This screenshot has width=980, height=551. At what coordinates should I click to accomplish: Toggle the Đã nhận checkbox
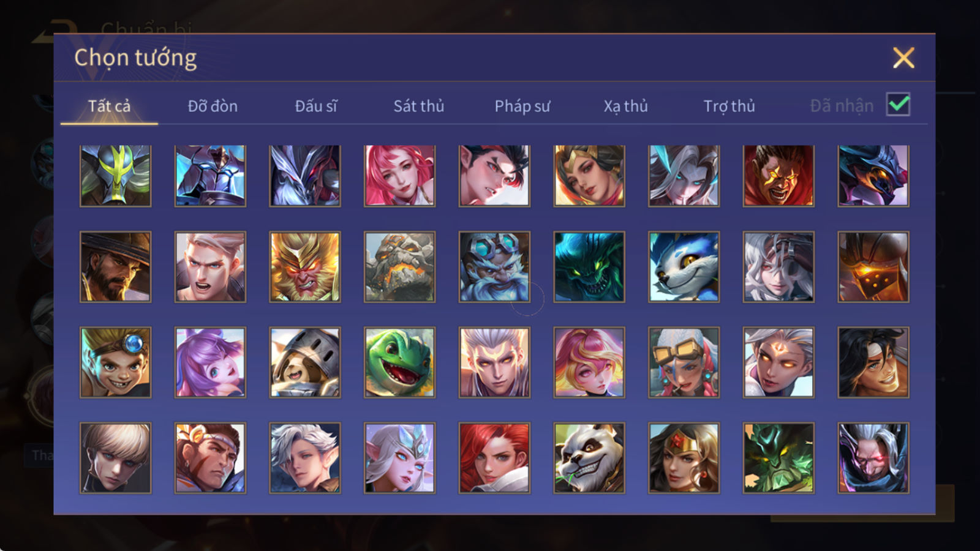click(x=898, y=105)
